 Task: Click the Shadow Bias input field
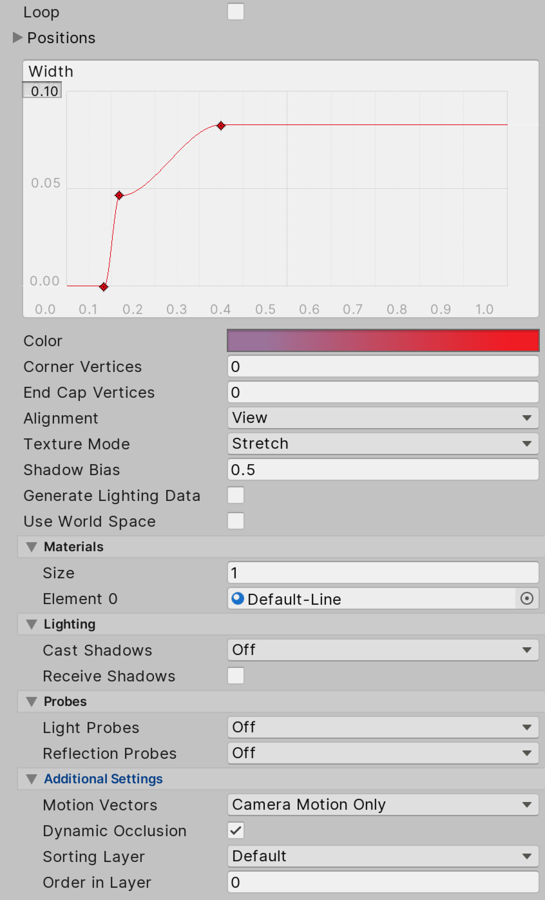383,470
